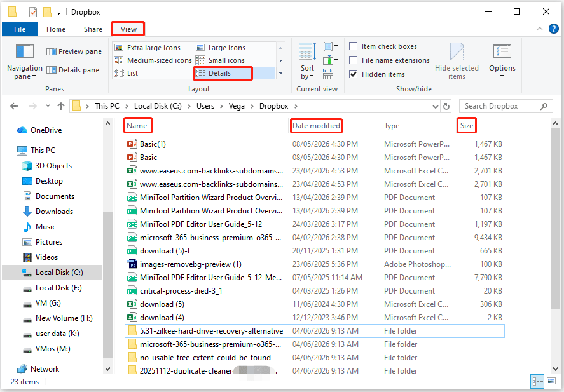The image size is (564, 392).
Task: Click navigation pane scroll up arrow
Action: pyautogui.click(x=107, y=123)
